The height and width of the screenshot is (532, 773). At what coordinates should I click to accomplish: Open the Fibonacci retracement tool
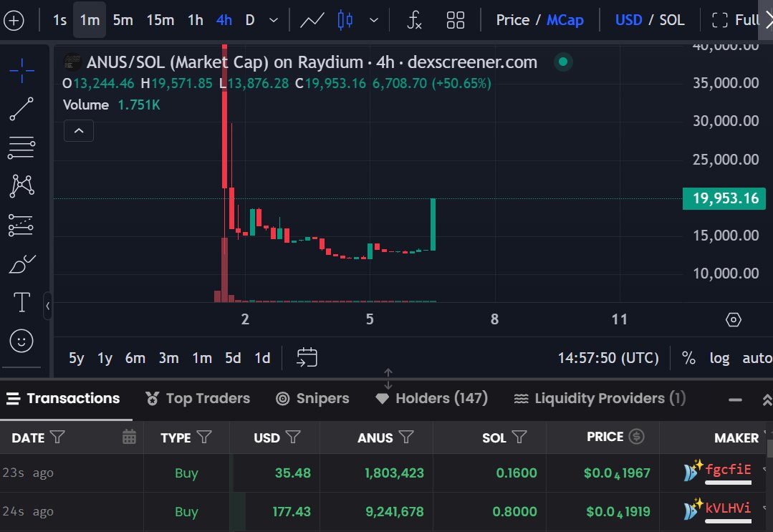[x=21, y=147]
